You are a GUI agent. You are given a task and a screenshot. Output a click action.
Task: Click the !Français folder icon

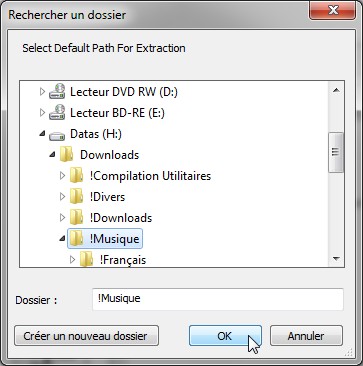point(87,260)
